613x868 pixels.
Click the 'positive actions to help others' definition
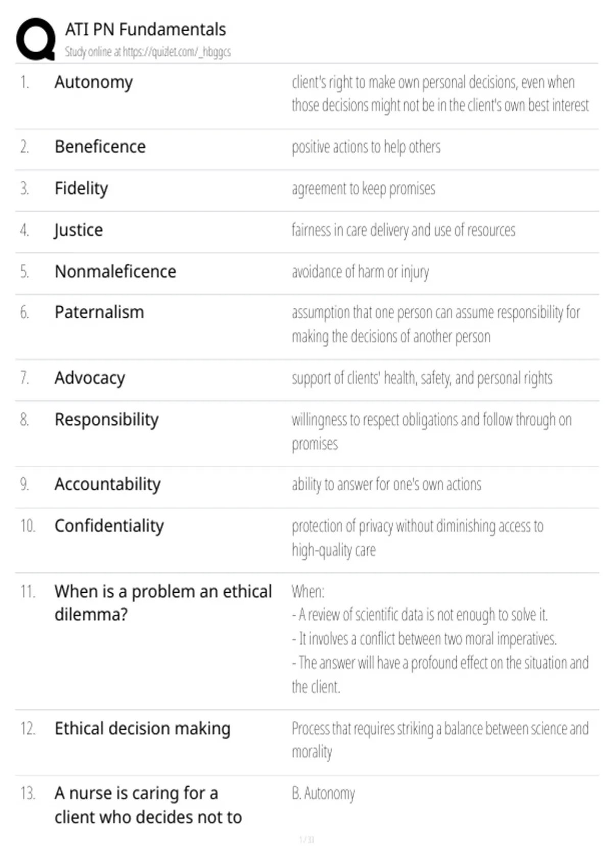(366, 147)
